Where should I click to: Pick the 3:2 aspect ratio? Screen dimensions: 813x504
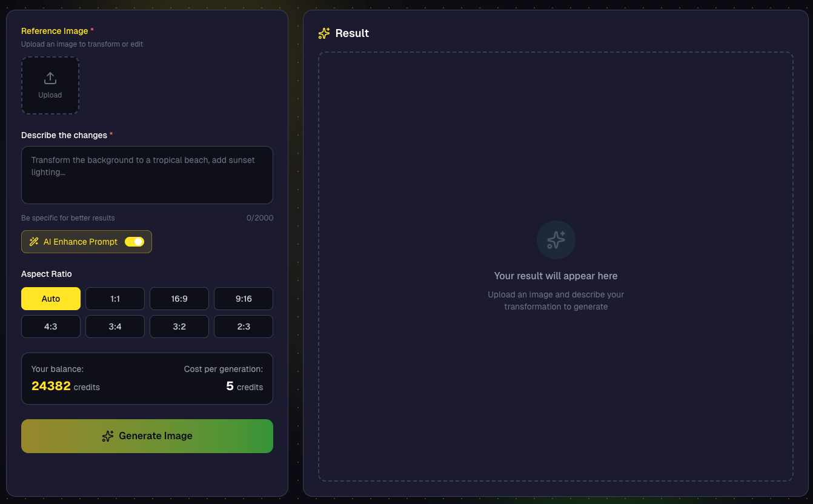tap(179, 326)
